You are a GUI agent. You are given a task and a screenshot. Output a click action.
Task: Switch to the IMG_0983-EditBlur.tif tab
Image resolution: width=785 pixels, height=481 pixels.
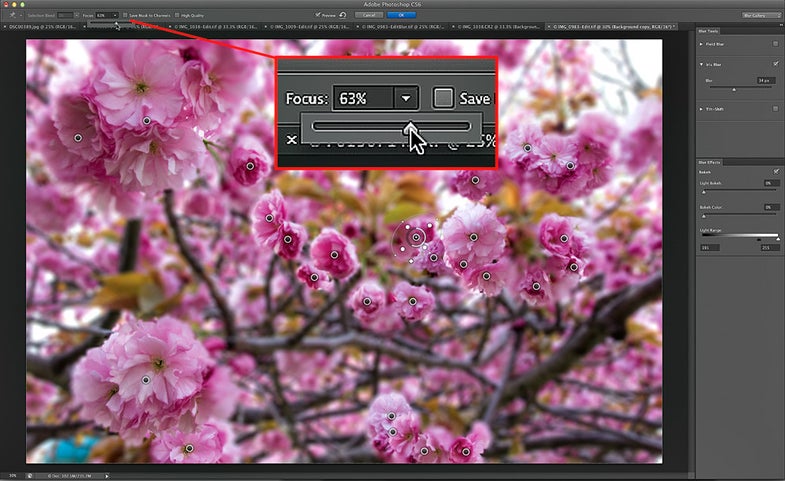(x=404, y=27)
